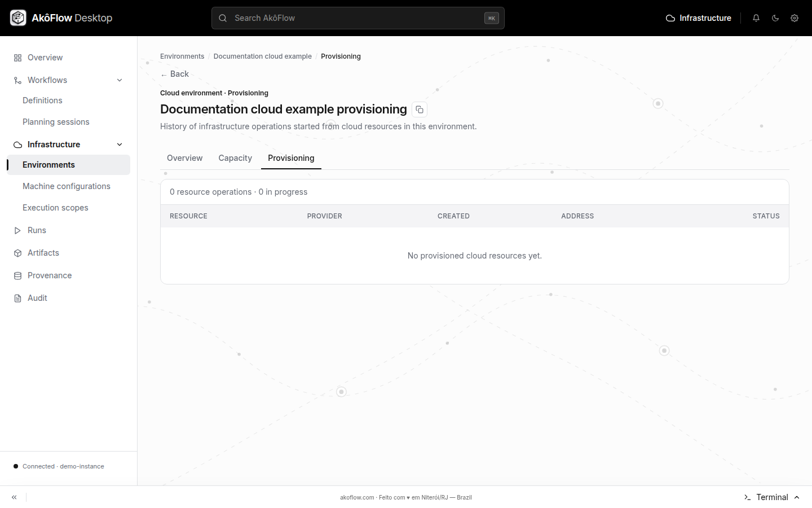Screen dimensions: 812x508
Task: Click the STATUS column header
Action: pos(766,216)
